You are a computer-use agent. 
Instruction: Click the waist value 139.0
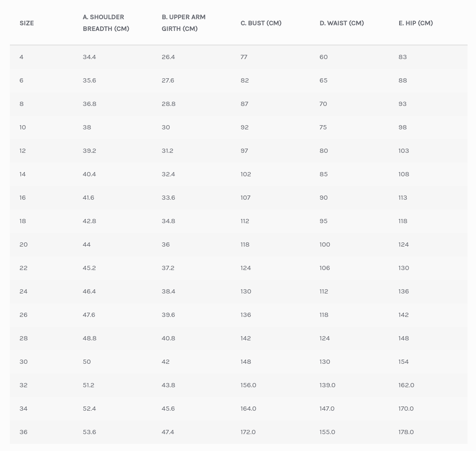click(327, 385)
